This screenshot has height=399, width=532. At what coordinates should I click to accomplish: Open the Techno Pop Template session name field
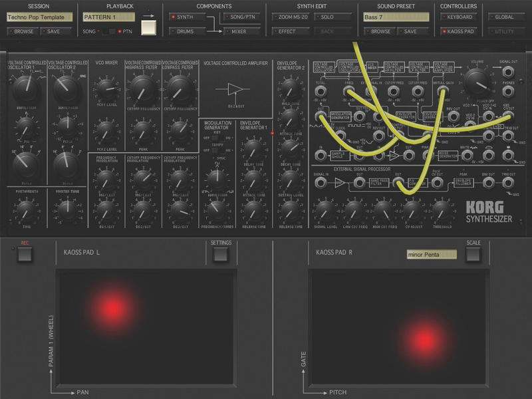pyautogui.click(x=39, y=17)
